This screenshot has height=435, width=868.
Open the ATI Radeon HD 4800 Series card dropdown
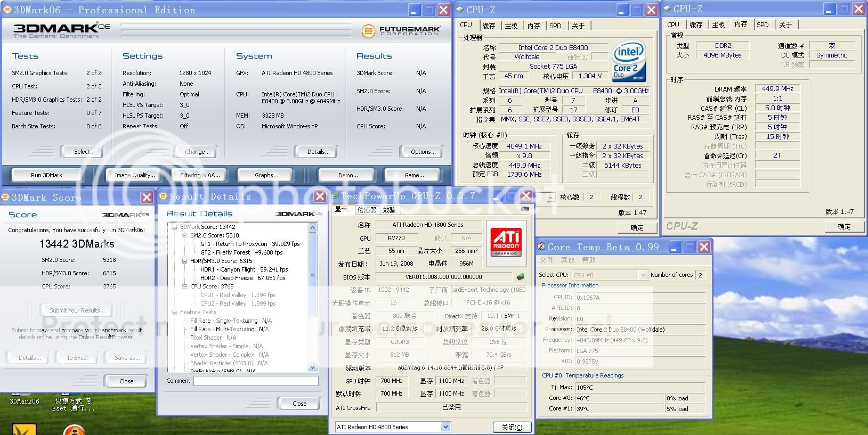pyautogui.click(x=445, y=427)
